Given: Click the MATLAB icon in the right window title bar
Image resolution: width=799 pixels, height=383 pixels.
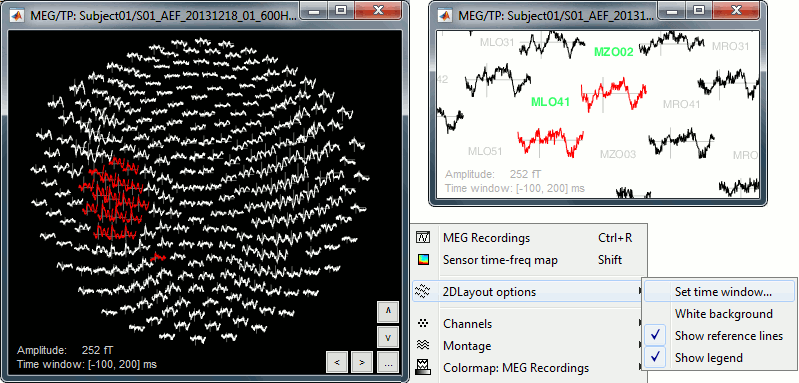Looking at the screenshot, I should pyautogui.click(x=446, y=15).
